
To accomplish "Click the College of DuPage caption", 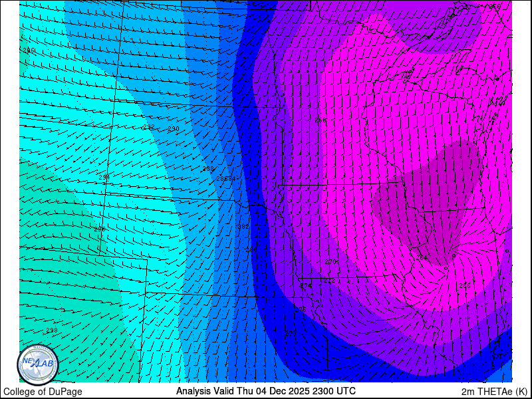I will (43, 392).
